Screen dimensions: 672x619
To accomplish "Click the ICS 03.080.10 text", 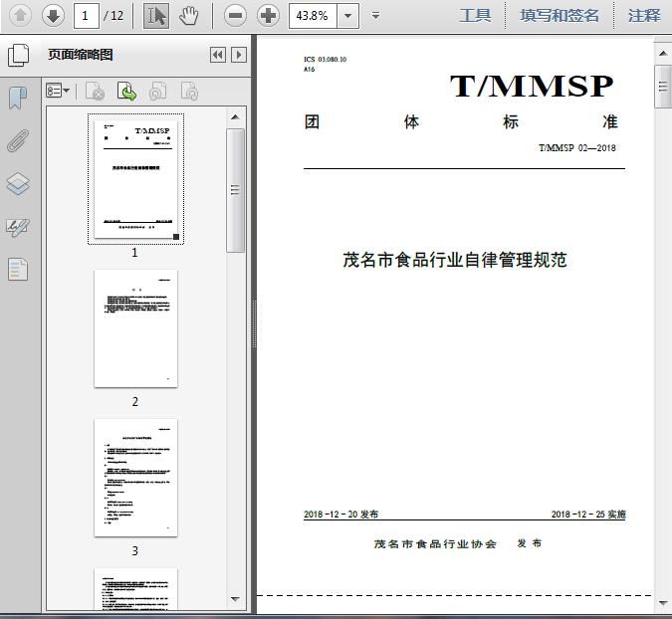I will [x=326, y=59].
